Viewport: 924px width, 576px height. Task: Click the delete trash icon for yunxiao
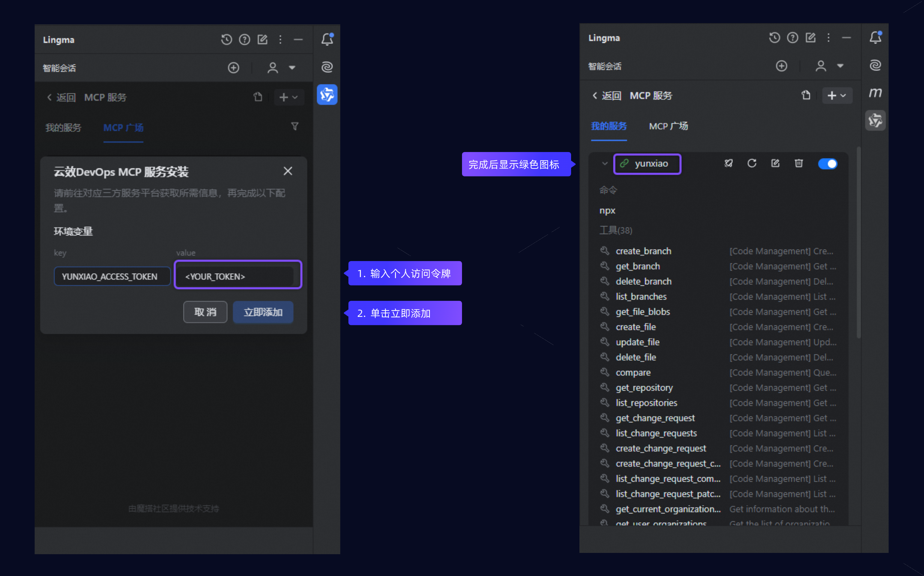[x=799, y=164]
